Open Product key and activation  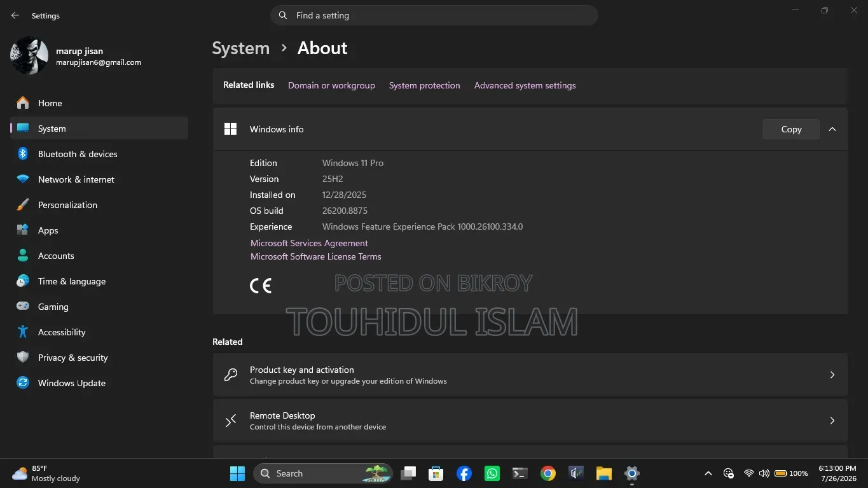click(530, 375)
